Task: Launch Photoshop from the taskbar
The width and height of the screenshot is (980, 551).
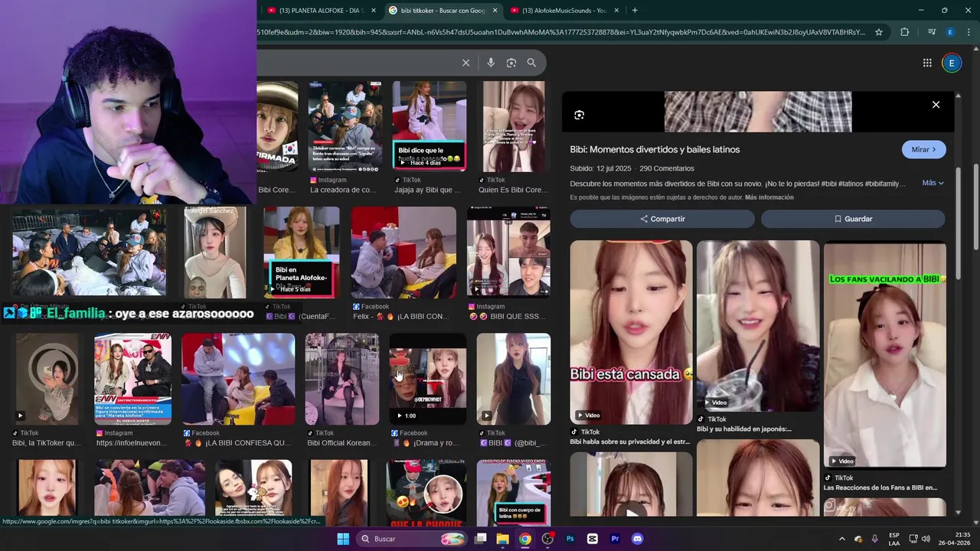Action: click(570, 539)
